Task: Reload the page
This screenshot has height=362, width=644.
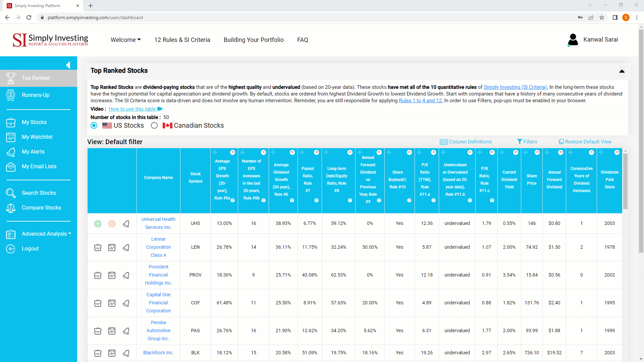Action: tap(29, 17)
